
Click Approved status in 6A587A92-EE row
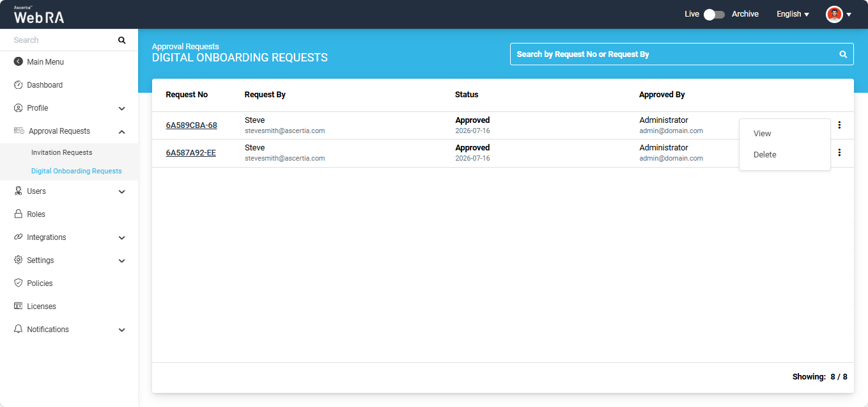tap(472, 148)
